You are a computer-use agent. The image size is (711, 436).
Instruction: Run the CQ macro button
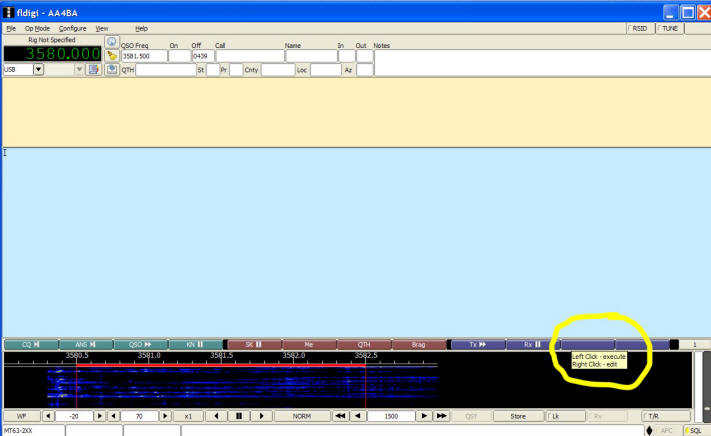(x=31, y=345)
